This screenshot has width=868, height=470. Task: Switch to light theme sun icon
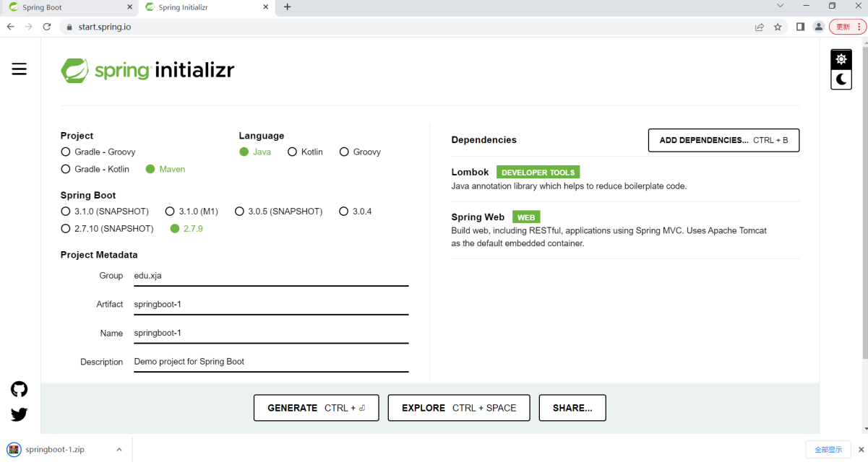click(841, 59)
